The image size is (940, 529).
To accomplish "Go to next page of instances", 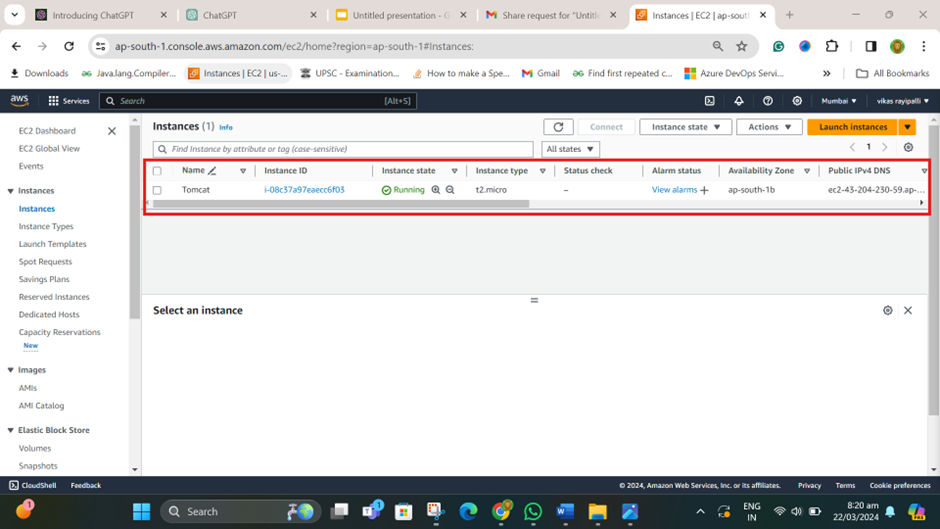I will pos(885,147).
